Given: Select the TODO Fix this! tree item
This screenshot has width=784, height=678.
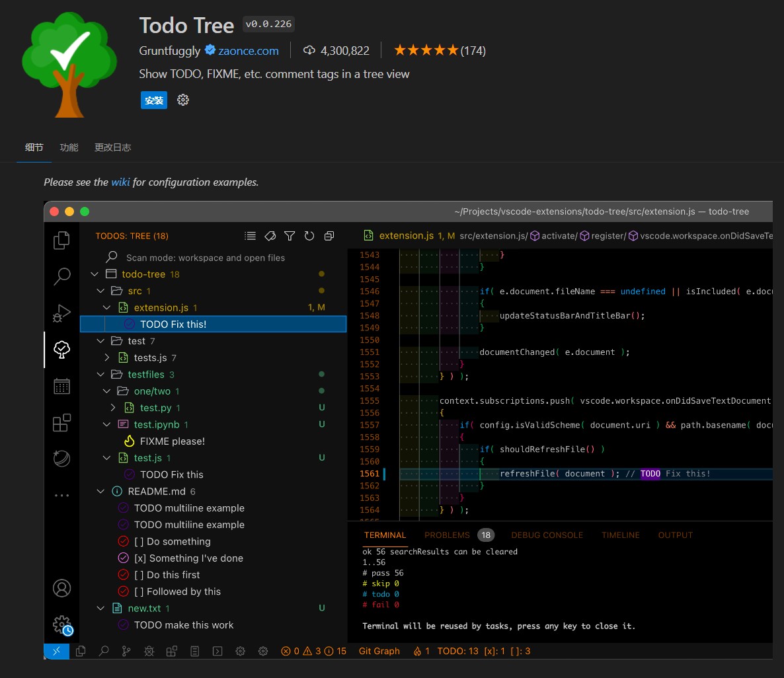Looking at the screenshot, I should coord(213,324).
